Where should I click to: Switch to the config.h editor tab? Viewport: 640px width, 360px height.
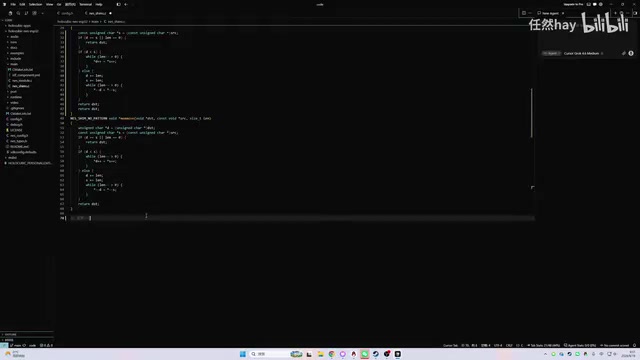tap(65, 13)
